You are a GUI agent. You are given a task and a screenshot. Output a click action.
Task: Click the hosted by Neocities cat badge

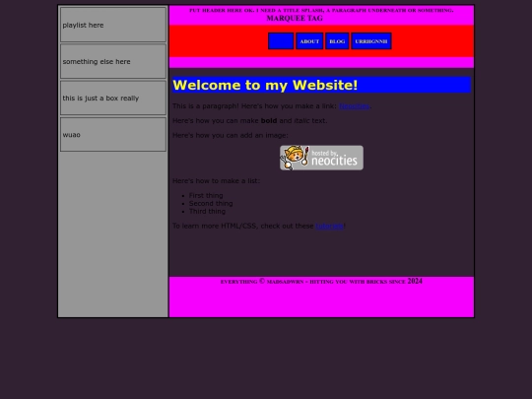tap(321, 158)
